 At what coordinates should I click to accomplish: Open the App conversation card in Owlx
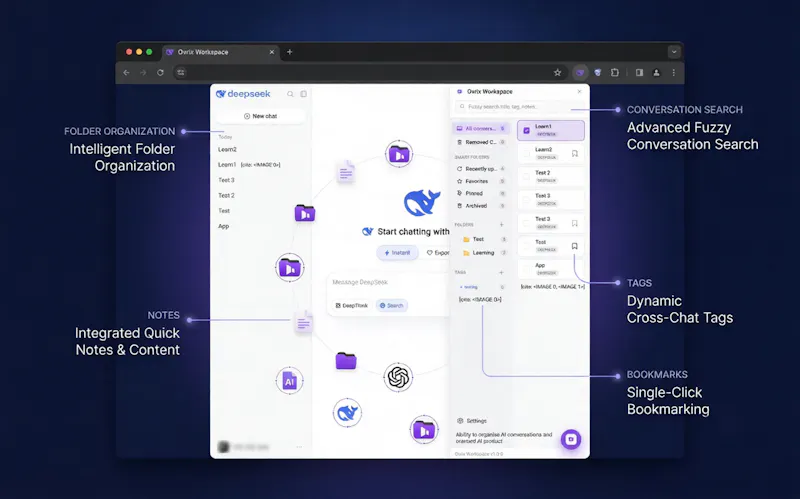coord(551,269)
